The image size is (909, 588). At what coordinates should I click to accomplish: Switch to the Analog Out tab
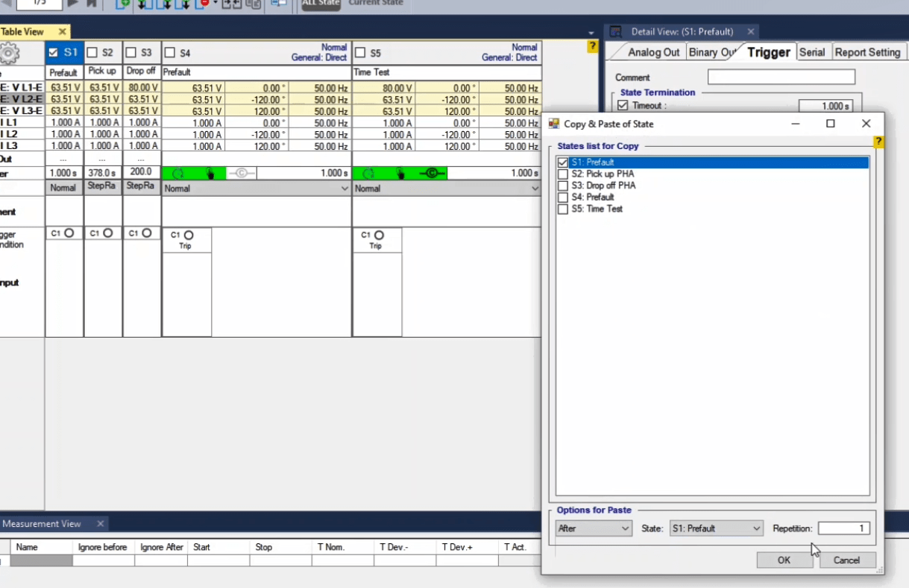(x=653, y=52)
